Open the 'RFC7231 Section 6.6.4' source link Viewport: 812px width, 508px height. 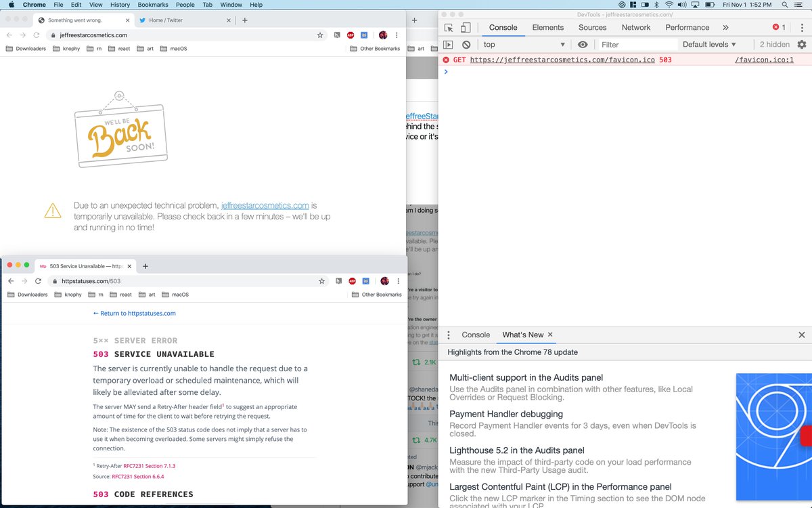pyautogui.click(x=137, y=477)
